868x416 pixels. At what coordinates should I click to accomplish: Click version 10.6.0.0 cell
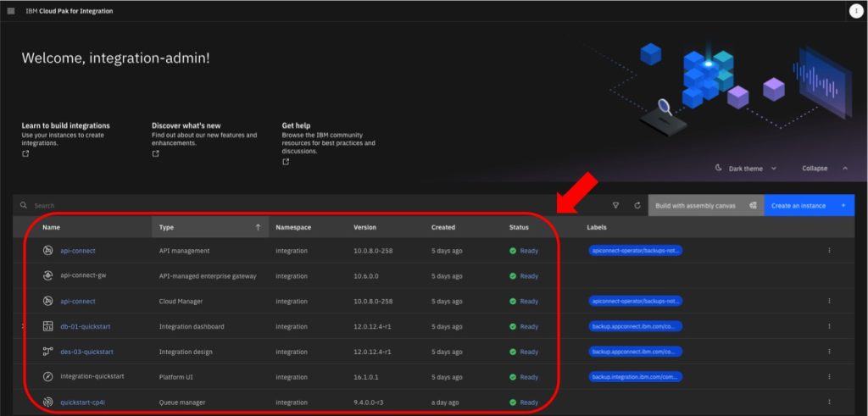point(366,275)
